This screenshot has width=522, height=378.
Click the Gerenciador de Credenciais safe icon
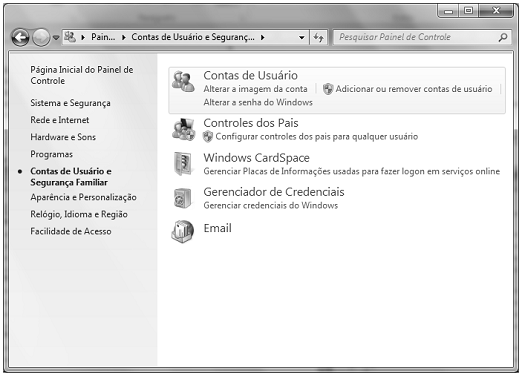tap(183, 198)
